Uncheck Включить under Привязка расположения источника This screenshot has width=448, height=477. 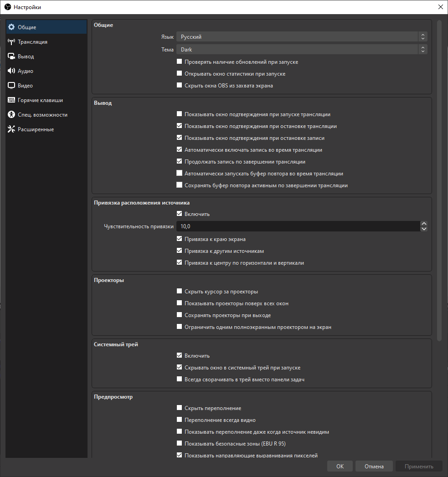click(x=179, y=214)
